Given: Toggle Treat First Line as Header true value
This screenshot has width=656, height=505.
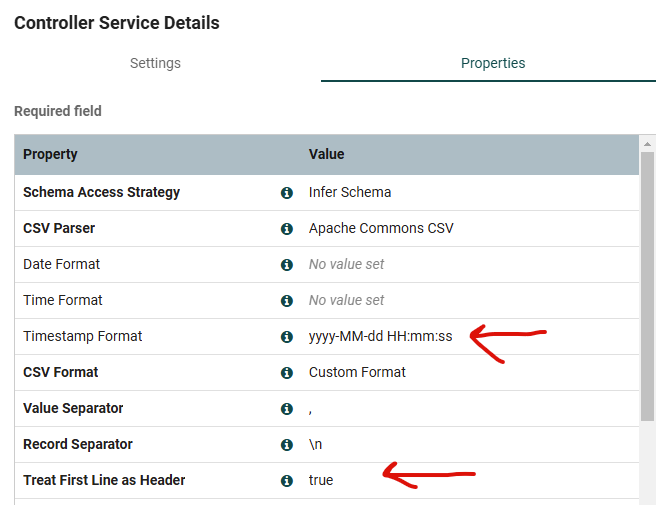Looking at the screenshot, I should tap(321, 480).
